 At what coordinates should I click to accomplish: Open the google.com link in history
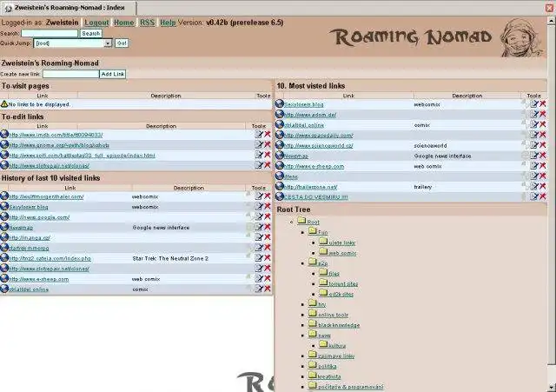click(x=39, y=217)
